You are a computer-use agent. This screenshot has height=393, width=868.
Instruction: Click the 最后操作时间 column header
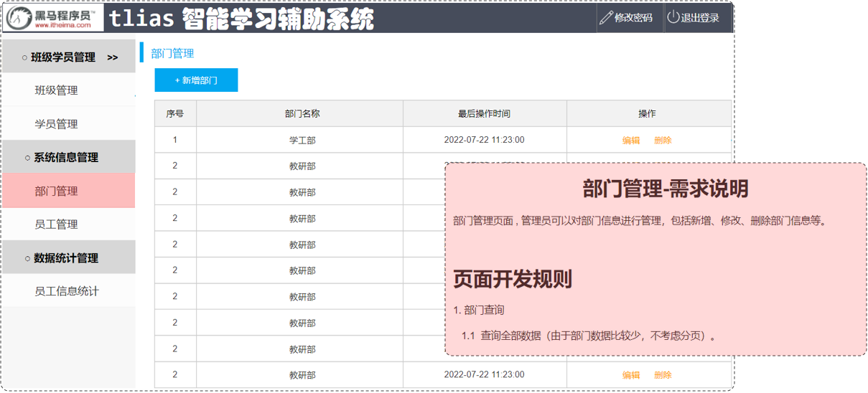[x=484, y=114]
